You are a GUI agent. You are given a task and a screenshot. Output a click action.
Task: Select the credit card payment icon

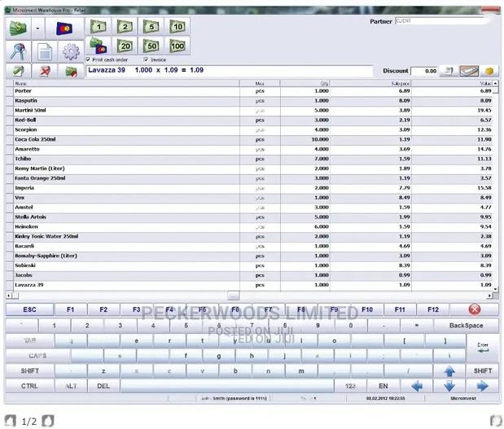click(64, 28)
